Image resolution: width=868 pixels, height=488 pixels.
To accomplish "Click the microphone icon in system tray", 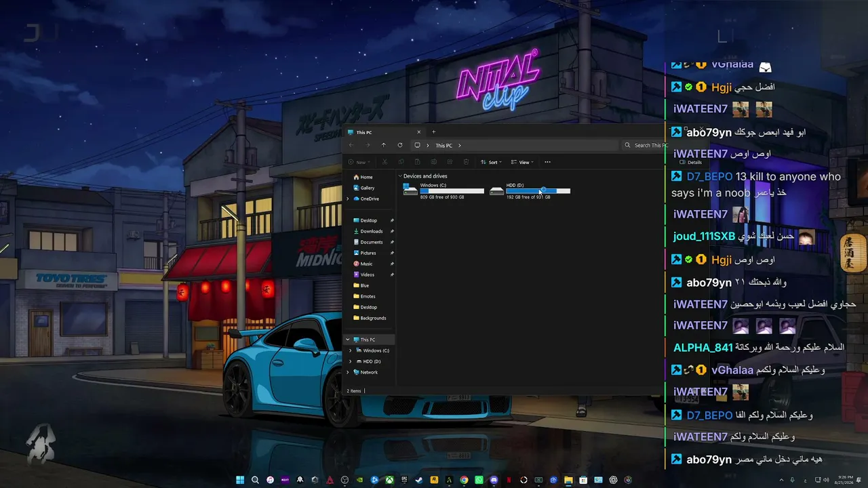I will 793,480.
